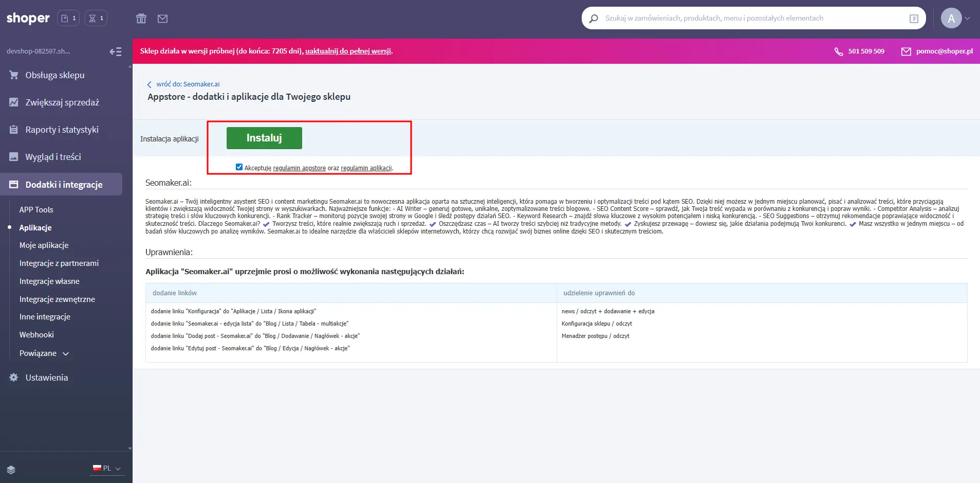Click the devshop-082597 shop name
Screen dimensions: 980x483
click(39, 51)
